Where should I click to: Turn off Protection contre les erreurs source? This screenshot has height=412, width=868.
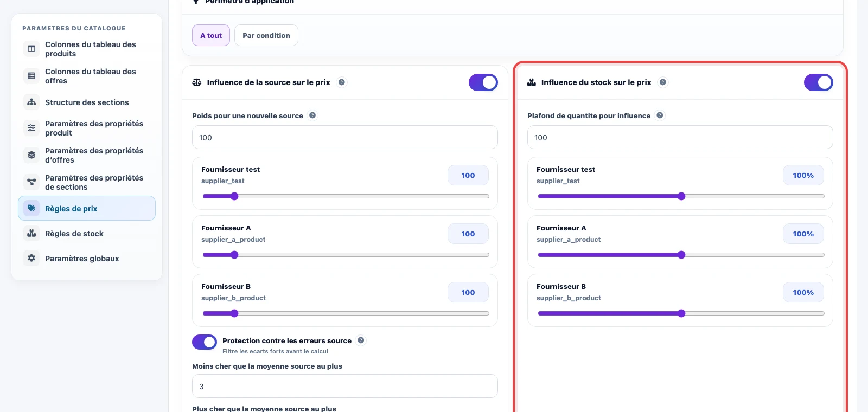(x=205, y=342)
